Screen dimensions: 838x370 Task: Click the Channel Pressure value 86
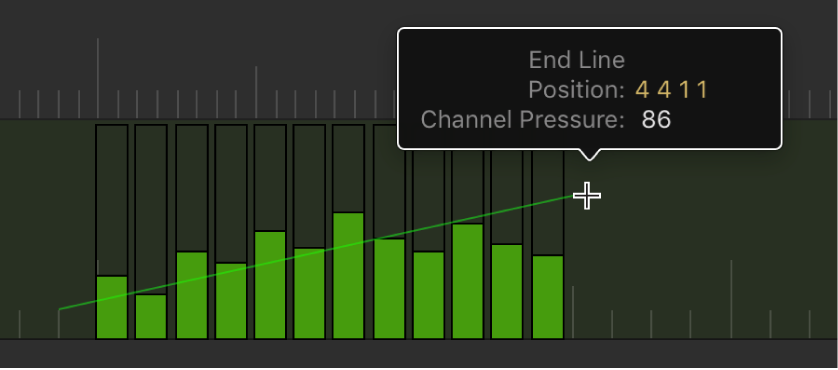point(656,120)
